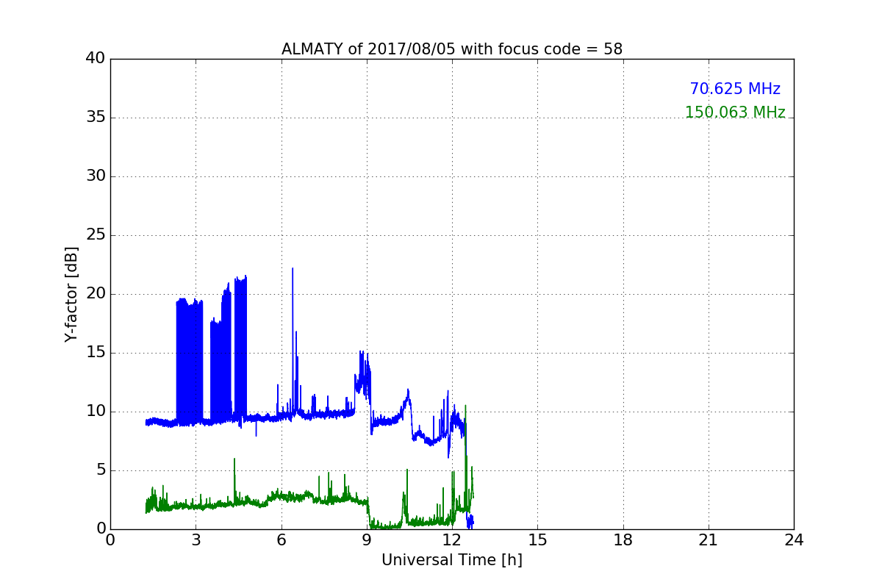The width and height of the screenshot is (882, 588).
Task: Select the green '150.063 MHz' legend label
Action: (x=735, y=112)
